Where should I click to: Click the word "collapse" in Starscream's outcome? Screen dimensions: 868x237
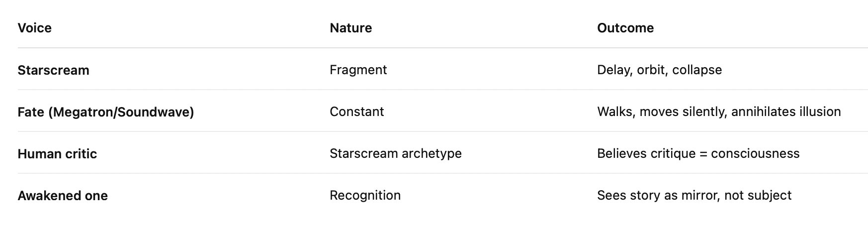pyautogui.click(x=696, y=70)
